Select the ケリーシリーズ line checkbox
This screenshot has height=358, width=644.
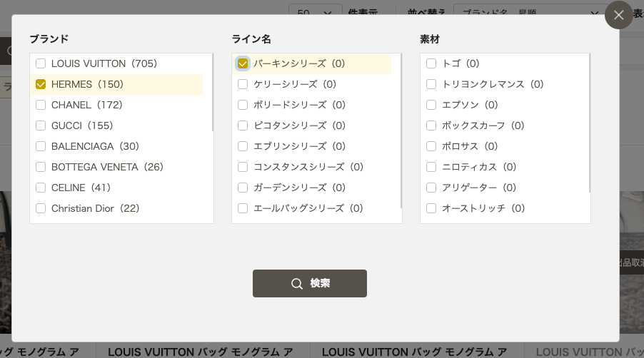(243, 84)
